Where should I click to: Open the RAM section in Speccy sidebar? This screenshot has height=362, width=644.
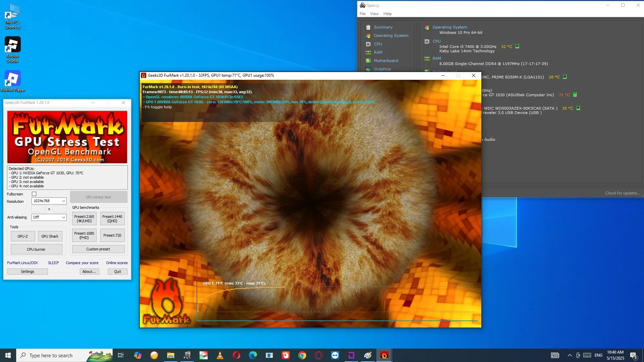coord(378,52)
